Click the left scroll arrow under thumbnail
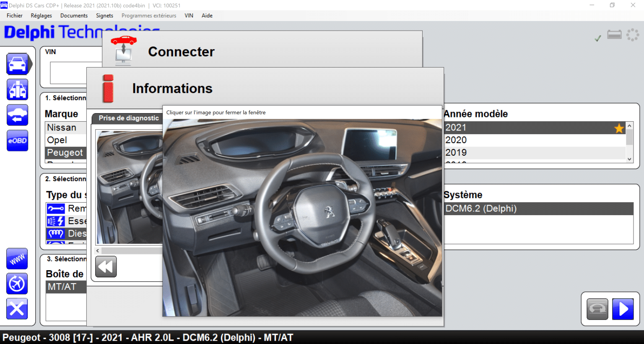This screenshot has width=644, height=344. pyautogui.click(x=98, y=251)
